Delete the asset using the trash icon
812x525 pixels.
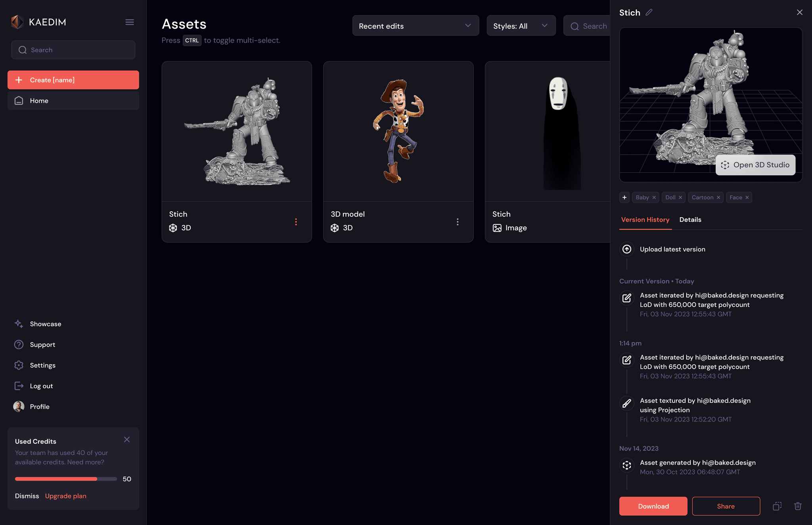click(x=798, y=506)
